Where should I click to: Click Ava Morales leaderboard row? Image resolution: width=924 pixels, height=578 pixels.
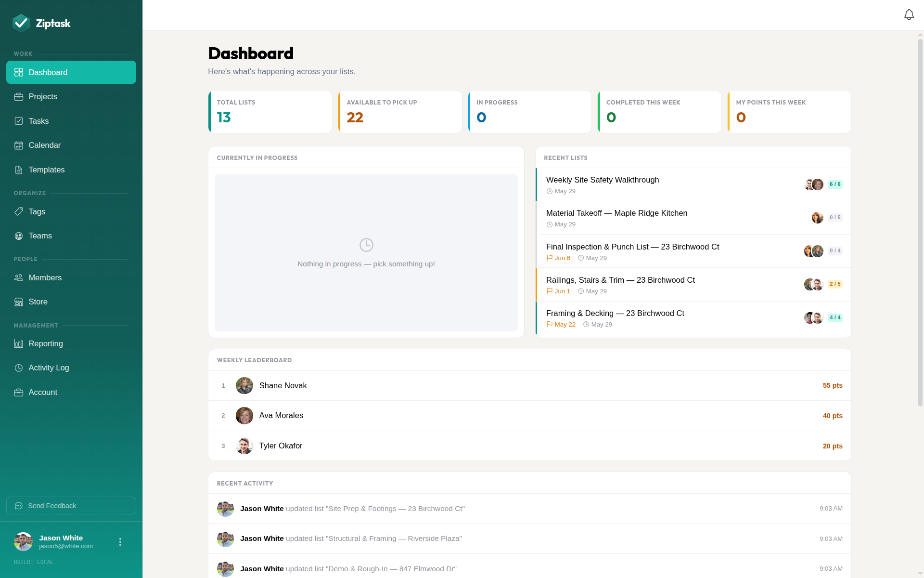tap(529, 416)
